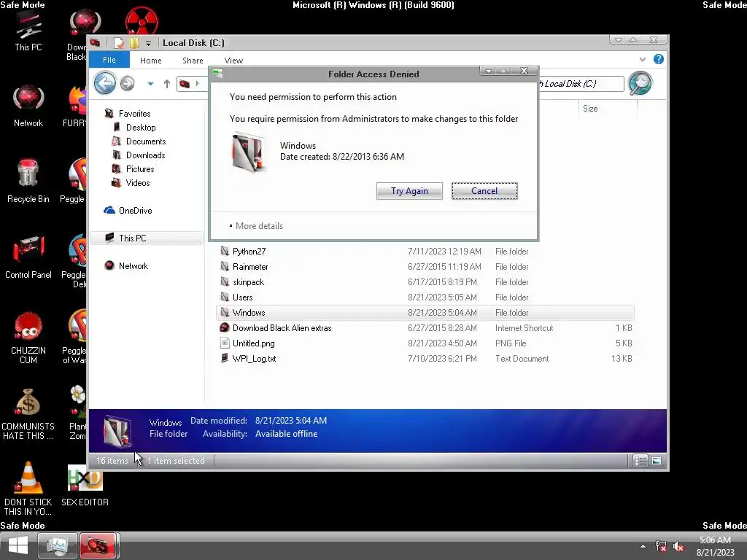Click Properties quick access toolbar icon

click(119, 43)
